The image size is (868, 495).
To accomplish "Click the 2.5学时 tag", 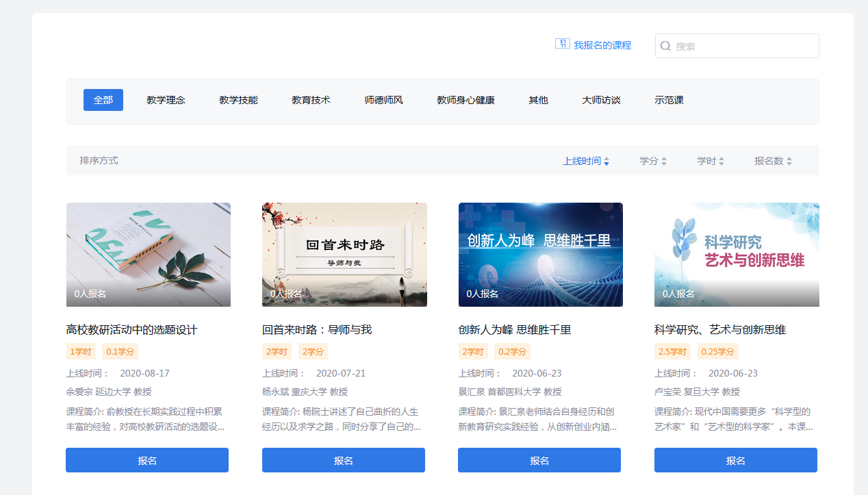I will (673, 352).
